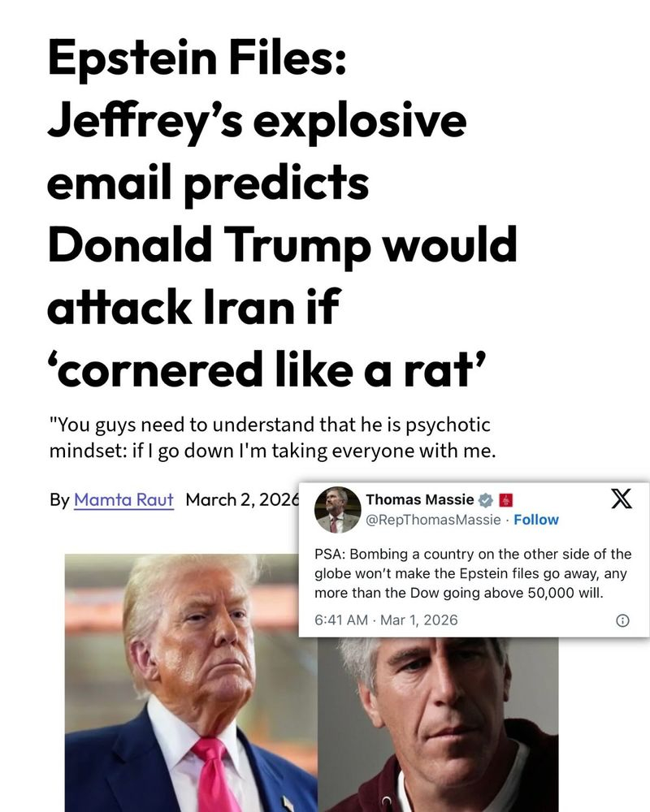Viewport: 650px width, 812px height.
Task: Click the red square badge beside the verified checkmark
Action: click(x=504, y=499)
